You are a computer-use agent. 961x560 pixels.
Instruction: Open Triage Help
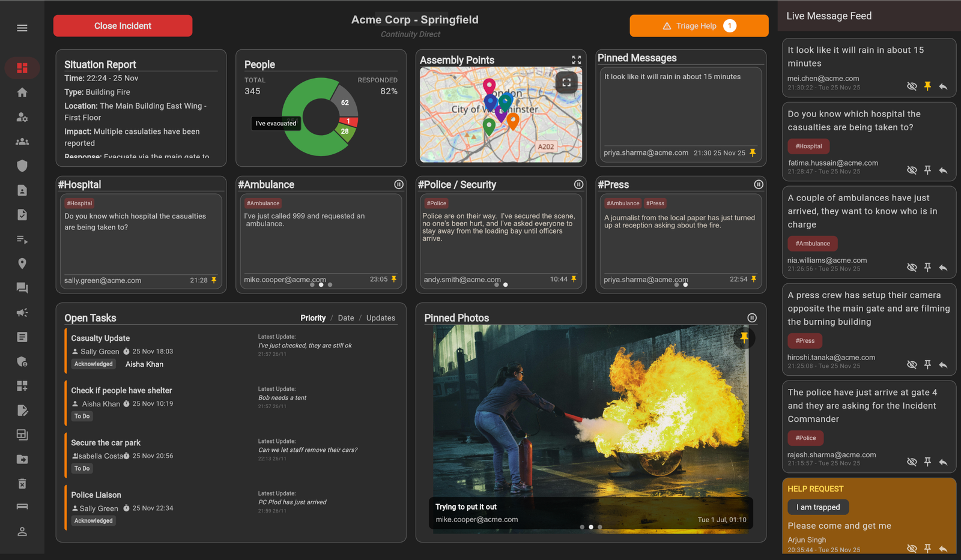point(699,26)
